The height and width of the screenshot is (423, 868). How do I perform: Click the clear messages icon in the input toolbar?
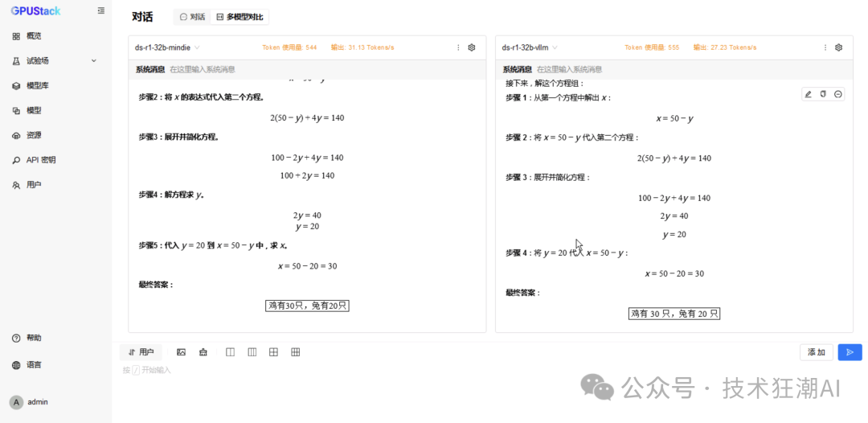203,352
